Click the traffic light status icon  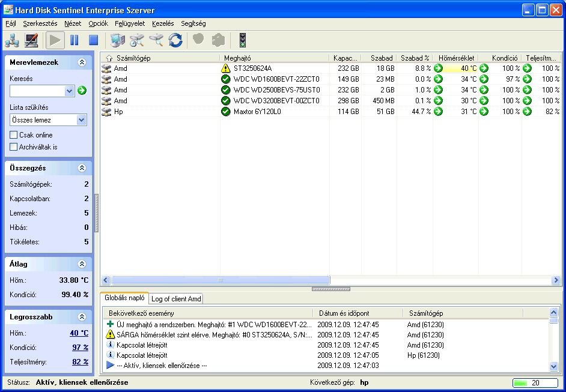tap(242, 40)
